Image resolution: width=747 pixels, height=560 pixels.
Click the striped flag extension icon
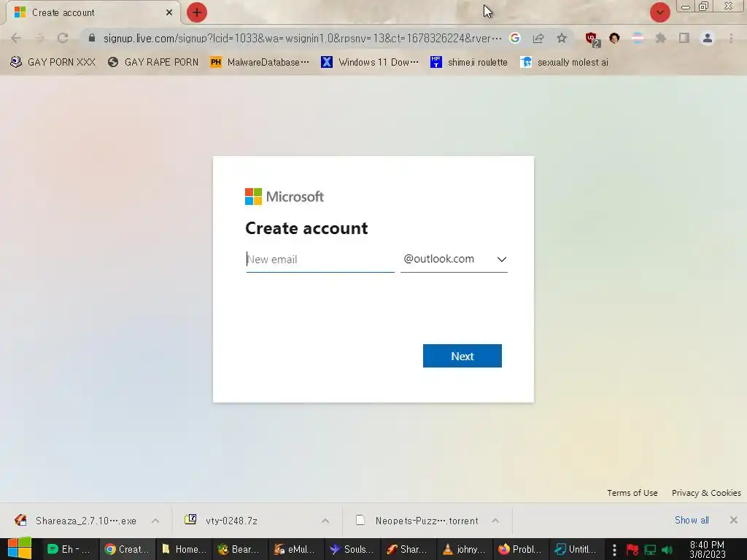(638, 38)
